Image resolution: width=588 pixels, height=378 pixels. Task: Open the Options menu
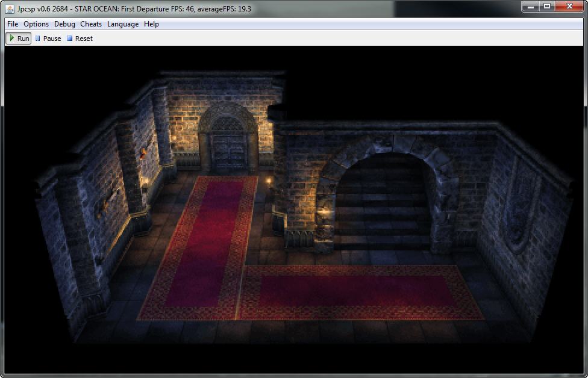[36, 24]
